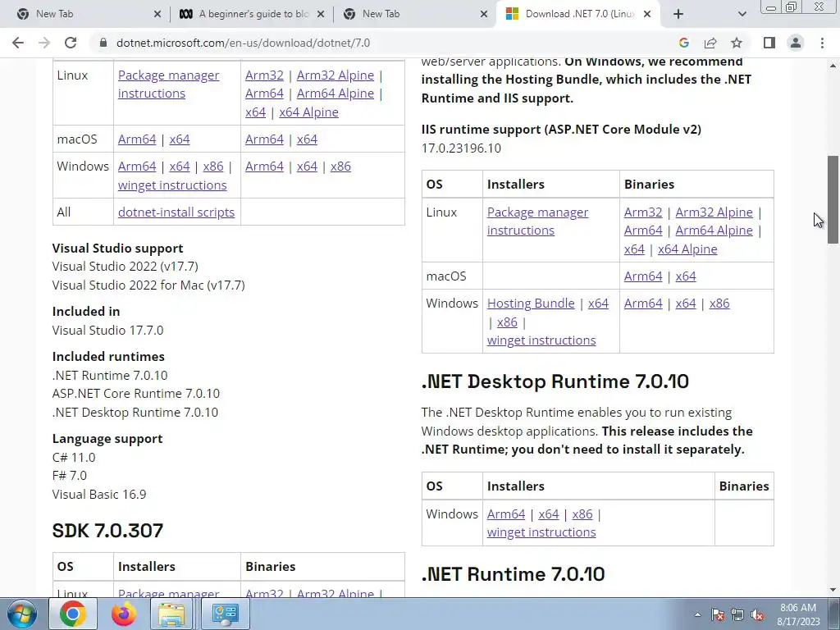Select the .NET Desktop Runtime 7.0.10 heading

point(555,381)
